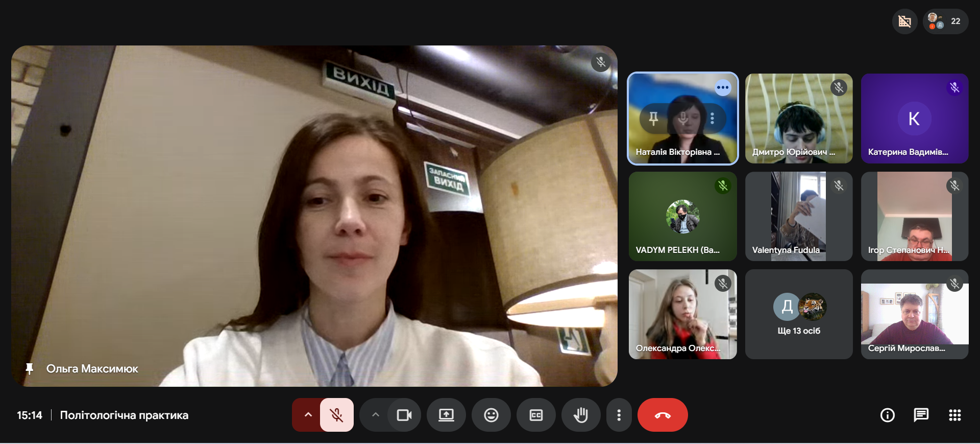
Task: Click the crossed-out screen icon at top right
Action: pyautogui.click(x=904, y=21)
